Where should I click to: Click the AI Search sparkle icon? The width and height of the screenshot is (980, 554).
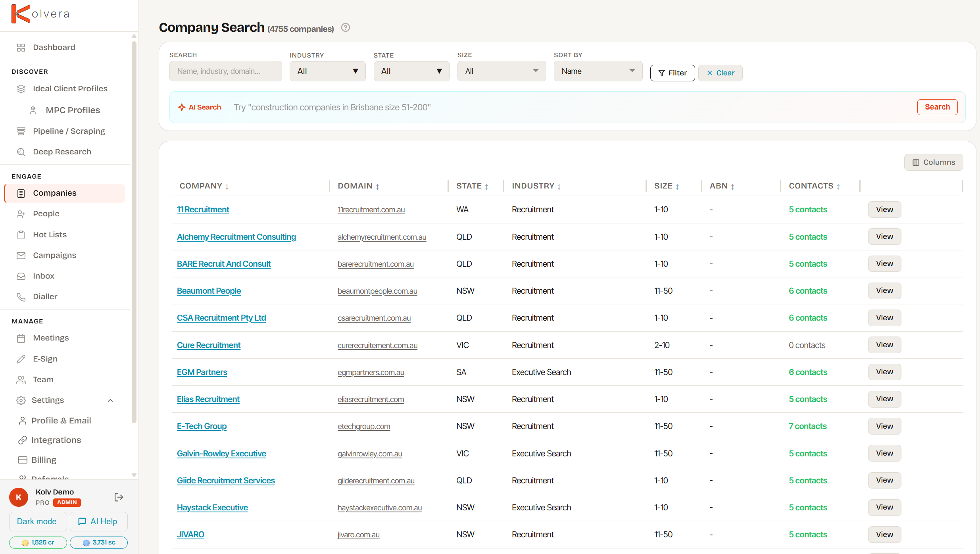pyautogui.click(x=182, y=107)
